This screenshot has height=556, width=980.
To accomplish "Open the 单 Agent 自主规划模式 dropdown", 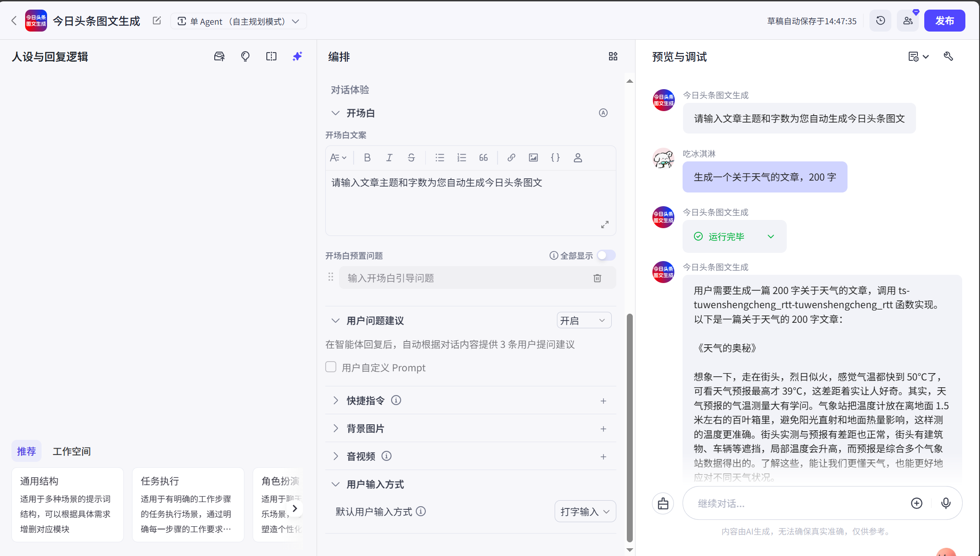I will [238, 21].
